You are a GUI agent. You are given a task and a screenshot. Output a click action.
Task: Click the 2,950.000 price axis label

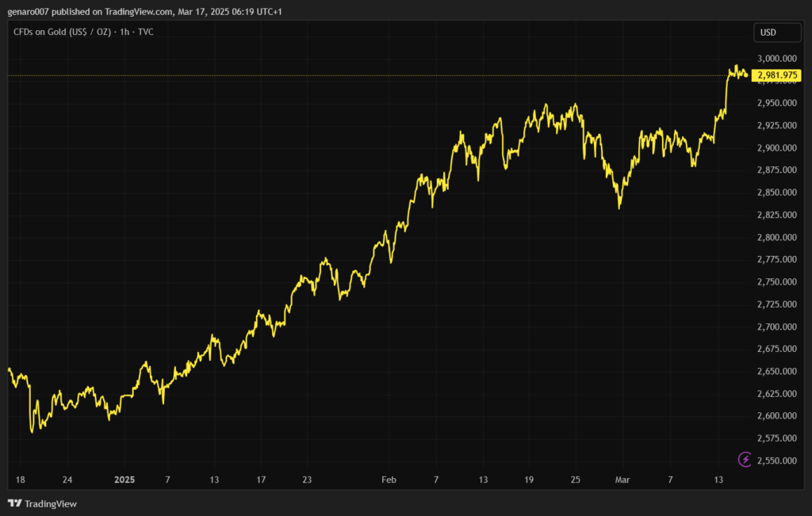click(x=777, y=103)
